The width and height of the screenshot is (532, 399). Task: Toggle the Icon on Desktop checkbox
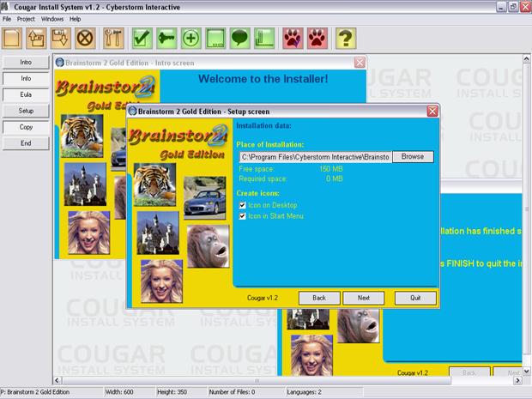tap(242, 205)
